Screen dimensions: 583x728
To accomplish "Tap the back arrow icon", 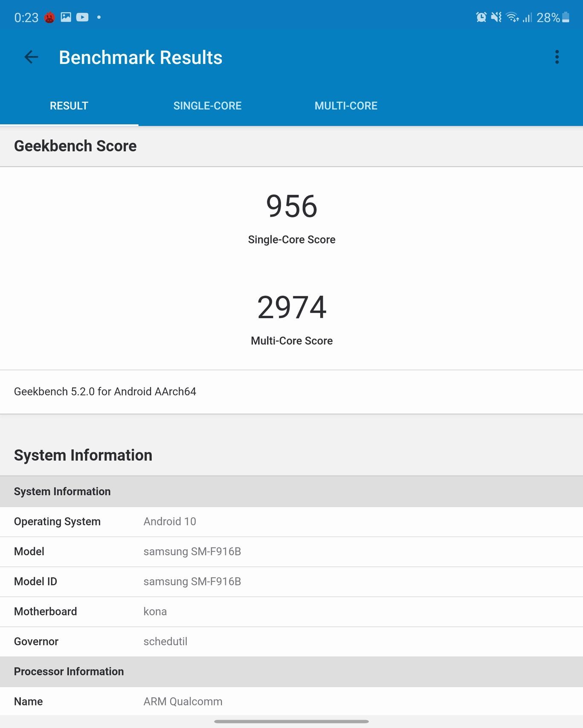I will (31, 57).
